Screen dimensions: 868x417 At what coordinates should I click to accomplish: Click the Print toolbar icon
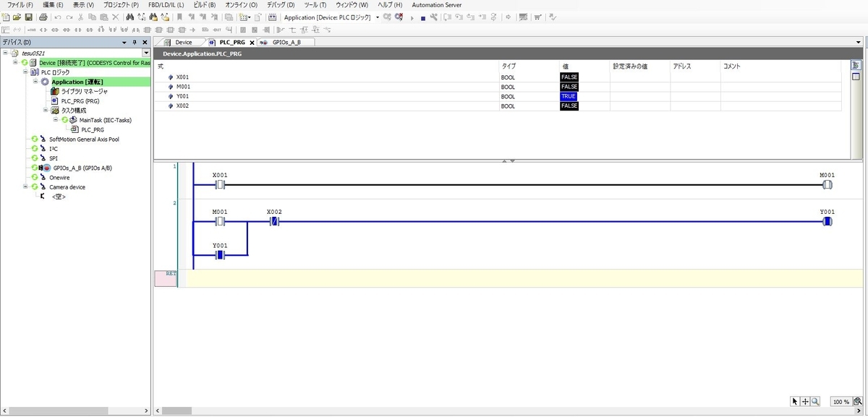[x=43, y=17]
